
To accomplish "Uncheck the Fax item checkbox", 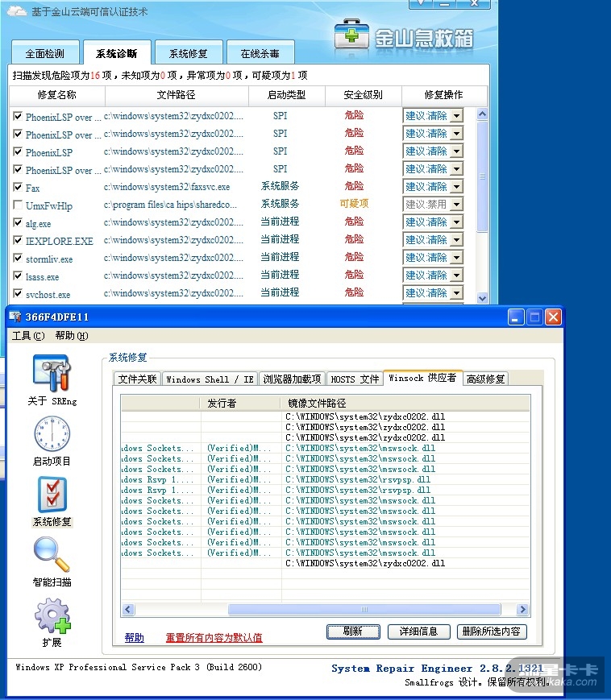I will click(x=18, y=187).
